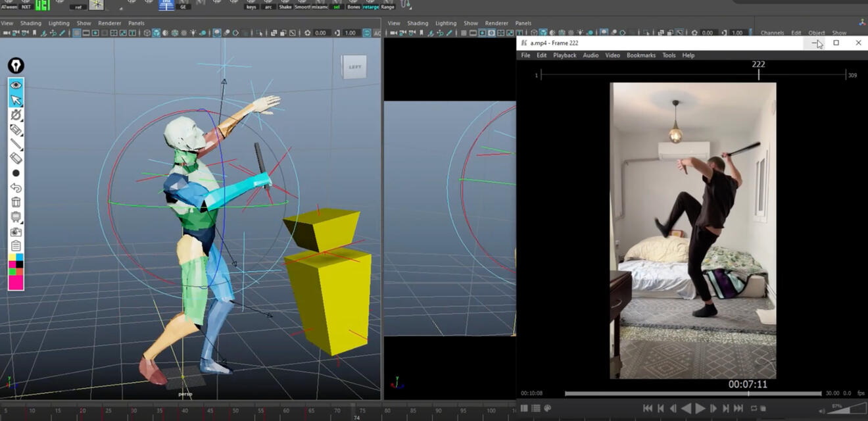
Task: Open the Renderer menu in right viewport
Action: [x=496, y=23]
